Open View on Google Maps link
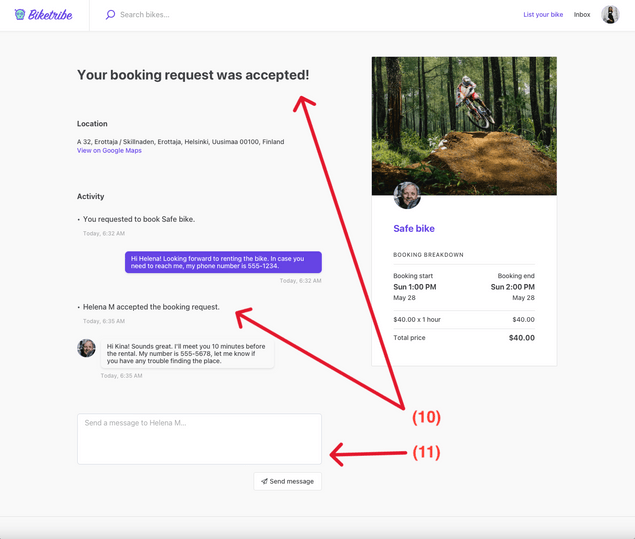 click(x=109, y=151)
